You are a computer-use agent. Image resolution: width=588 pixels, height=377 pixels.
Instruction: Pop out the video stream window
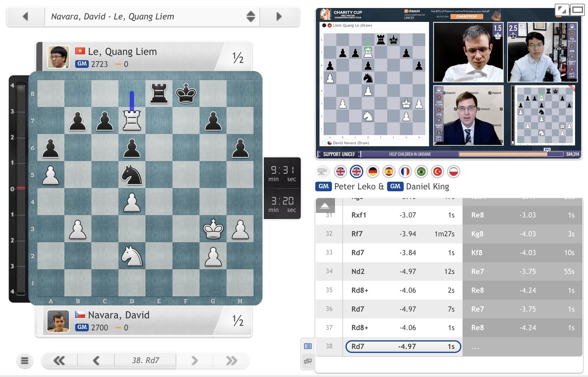(561, 10)
